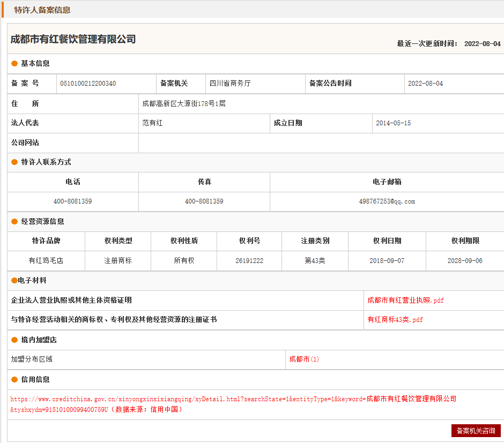Image resolution: width=504 pixels, height=443 pixels.
Task: Click the 电话 column header
Action: coord(72,182)
